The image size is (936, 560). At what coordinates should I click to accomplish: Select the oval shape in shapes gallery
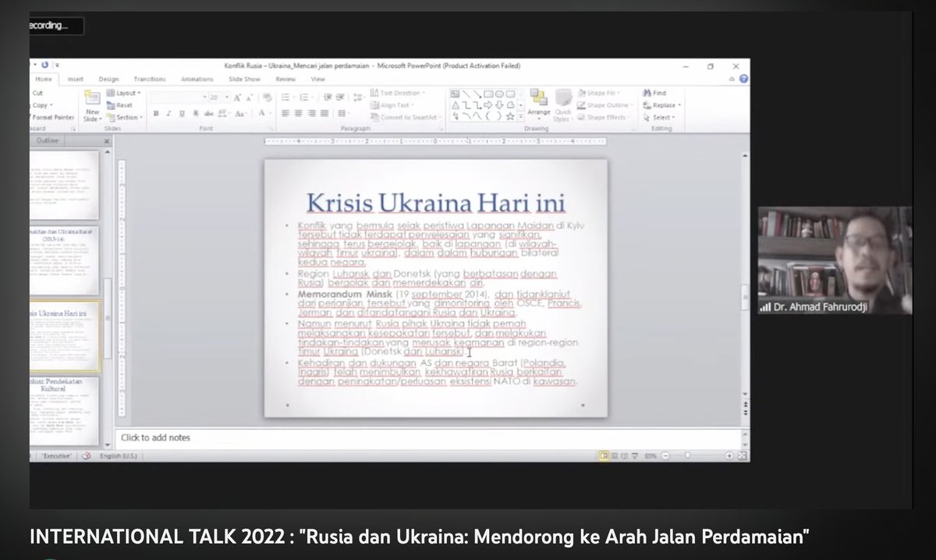[x=499, y=94]
